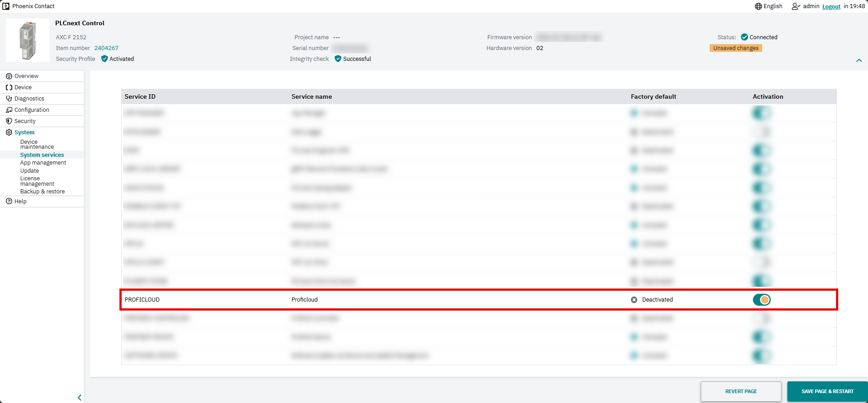Click the globe language icon
This screenshot has width=868, height=403.
(x=758, y=6)
